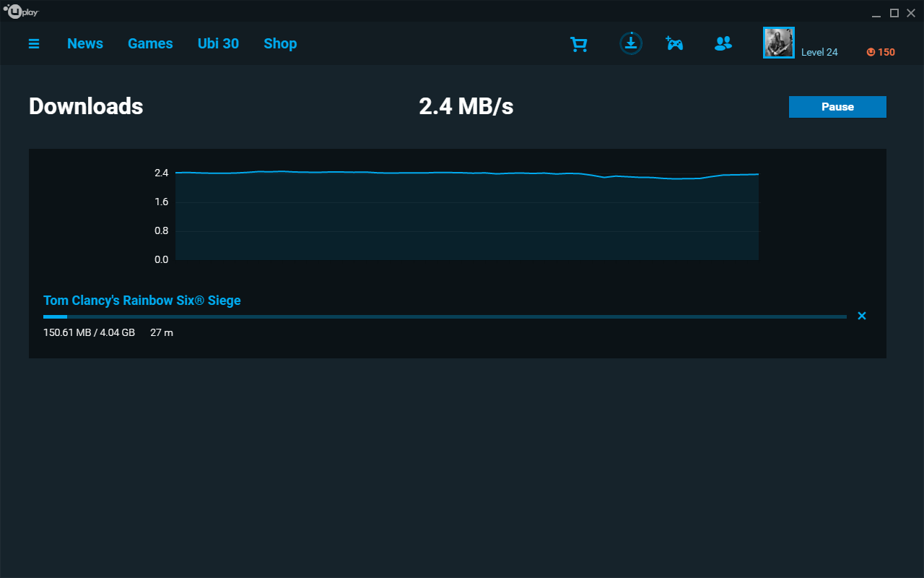Click the 0.8 axis label on graph
Image resolution: width=924 pixels, height=578 pixels.
161,230
